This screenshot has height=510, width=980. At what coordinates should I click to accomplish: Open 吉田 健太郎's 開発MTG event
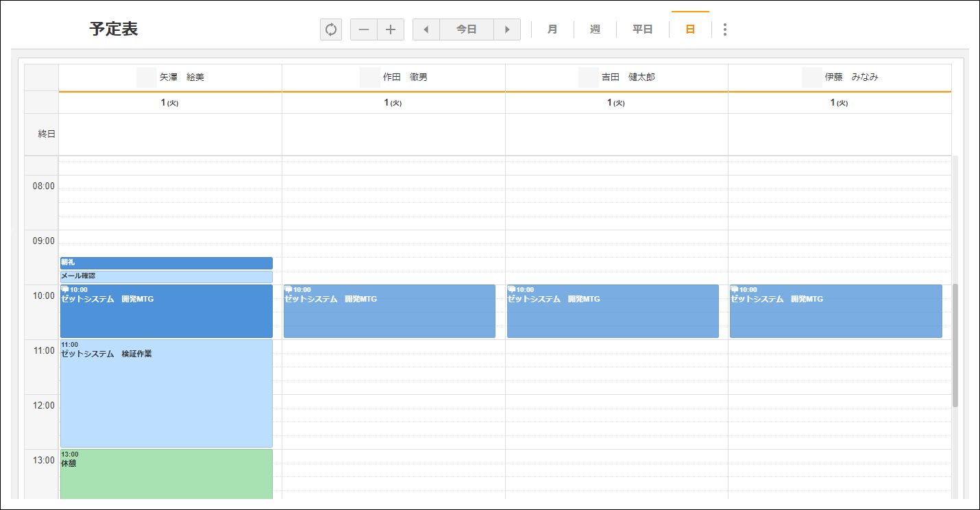(x=613, y=311)
